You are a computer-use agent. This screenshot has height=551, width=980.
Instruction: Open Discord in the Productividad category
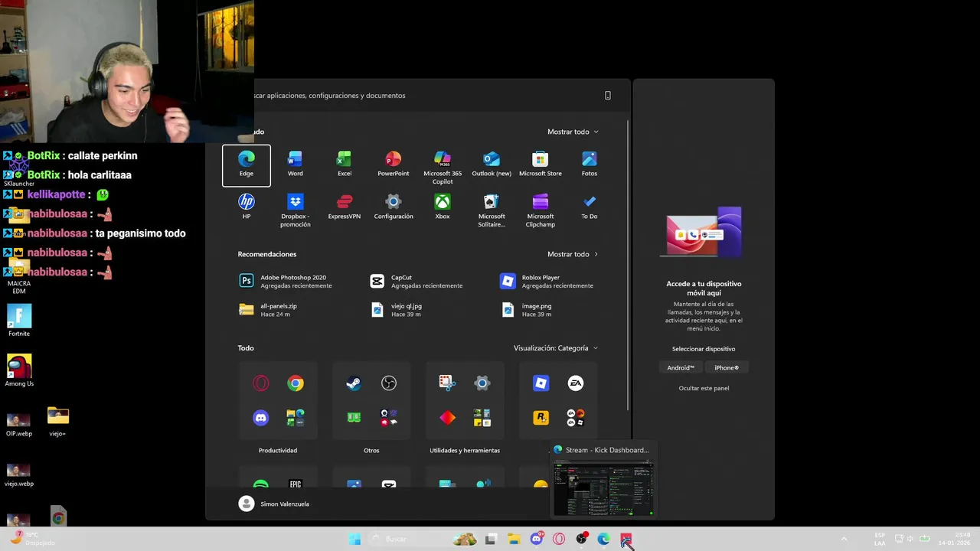[261, 418]
